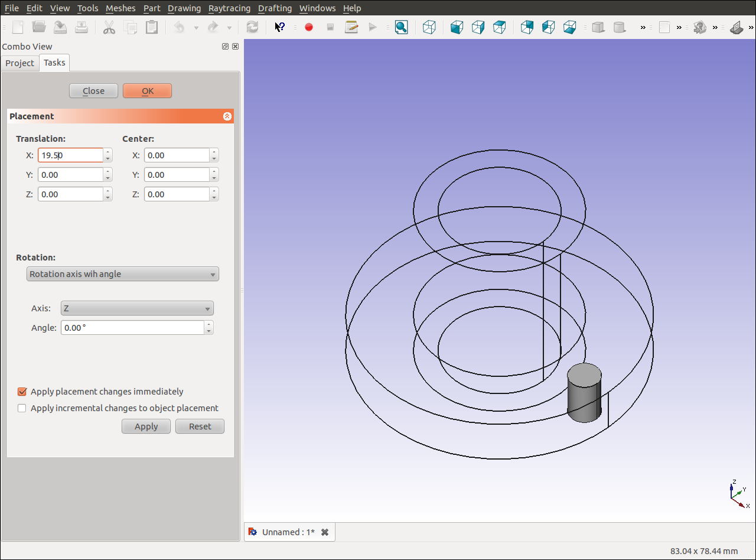
Task: Create a cylinder with the gray cylinder icon
Action: [620, 27]
